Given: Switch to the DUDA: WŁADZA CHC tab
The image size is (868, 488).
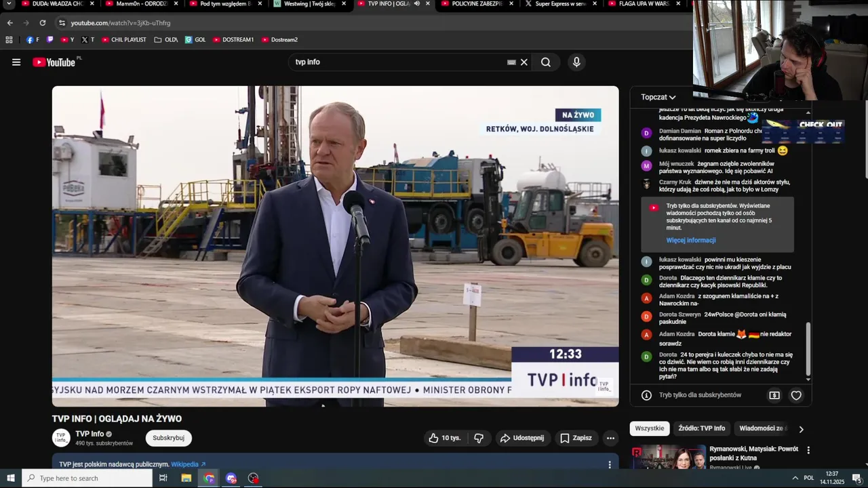Looking at the screenshot, I should 58,4.
